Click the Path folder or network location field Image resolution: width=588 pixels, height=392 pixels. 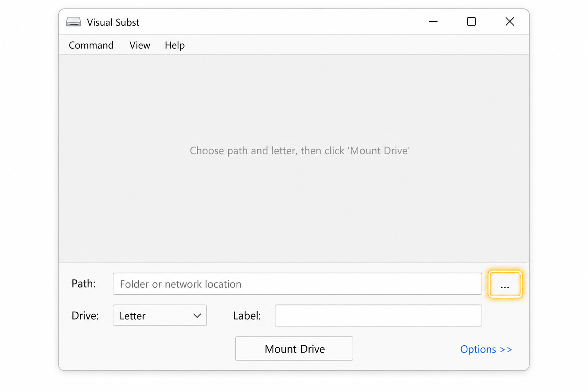[x=297, y=284]
